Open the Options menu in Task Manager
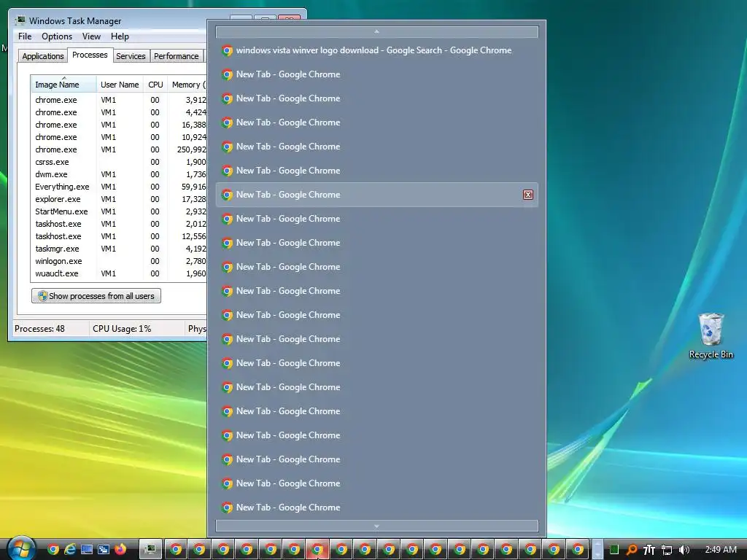Viewport: 747px width, 560px height. (57, 36)
